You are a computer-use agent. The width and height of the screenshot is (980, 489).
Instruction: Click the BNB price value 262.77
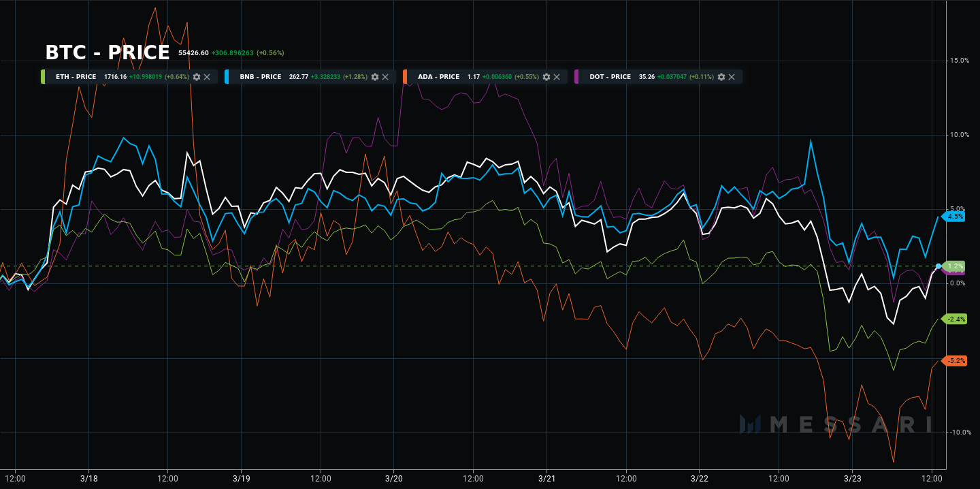click(x=299, y=77)
